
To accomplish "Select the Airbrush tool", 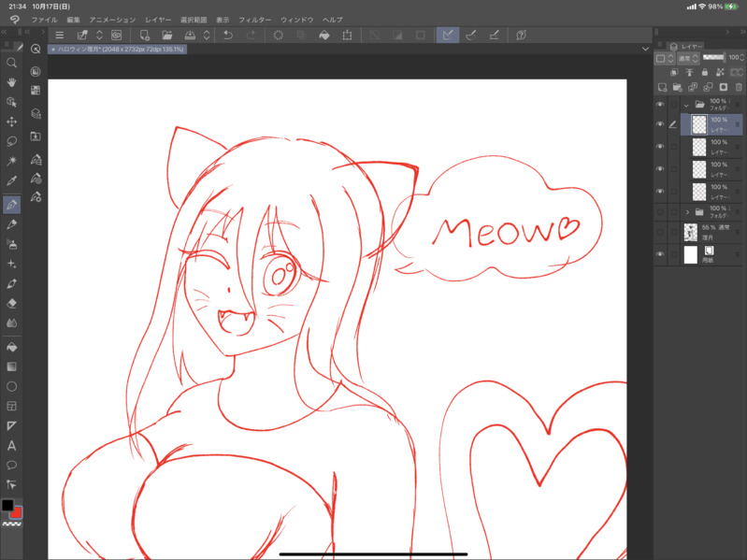I will tap(12, 244).
